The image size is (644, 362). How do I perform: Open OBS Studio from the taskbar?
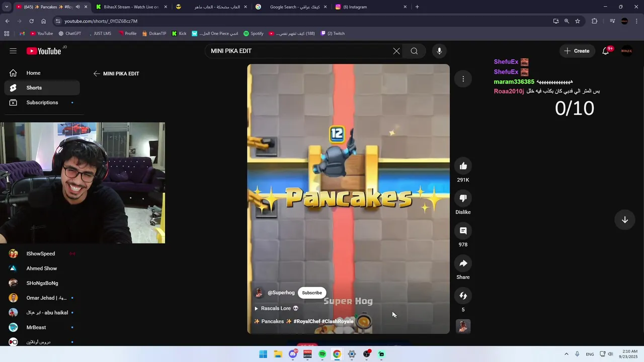pyautogui.click(x=367, y=354)
